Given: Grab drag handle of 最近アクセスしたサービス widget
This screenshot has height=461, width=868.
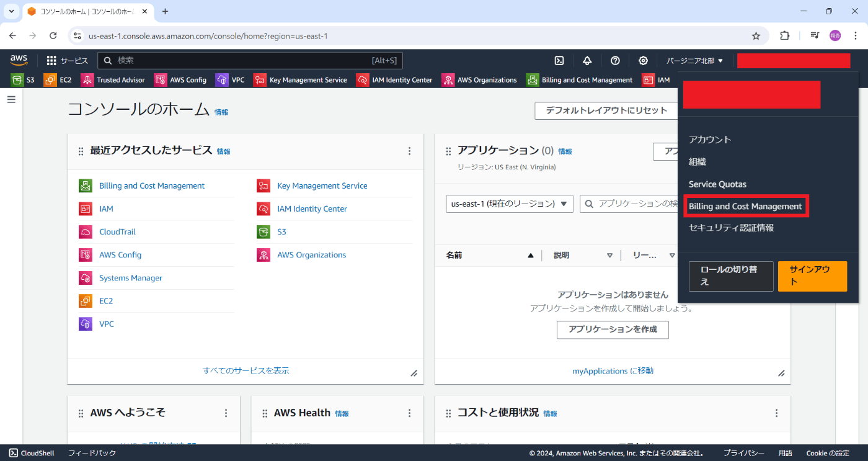Looking at the screenshot, I should (x=81, y=151).
